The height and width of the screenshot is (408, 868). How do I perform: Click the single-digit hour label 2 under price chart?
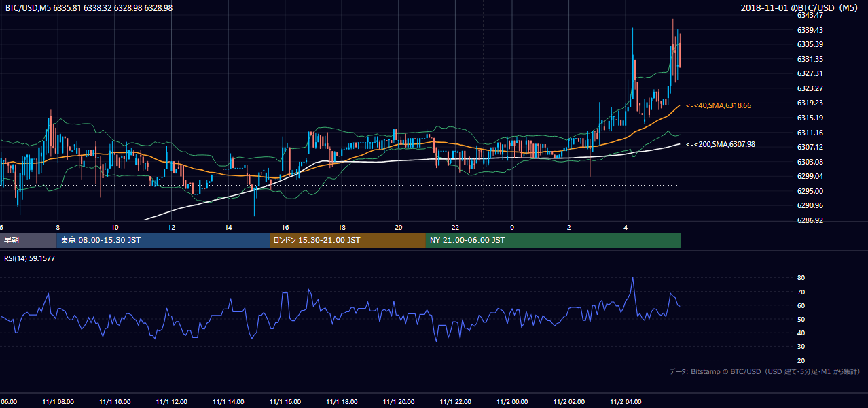pos(568,227)
